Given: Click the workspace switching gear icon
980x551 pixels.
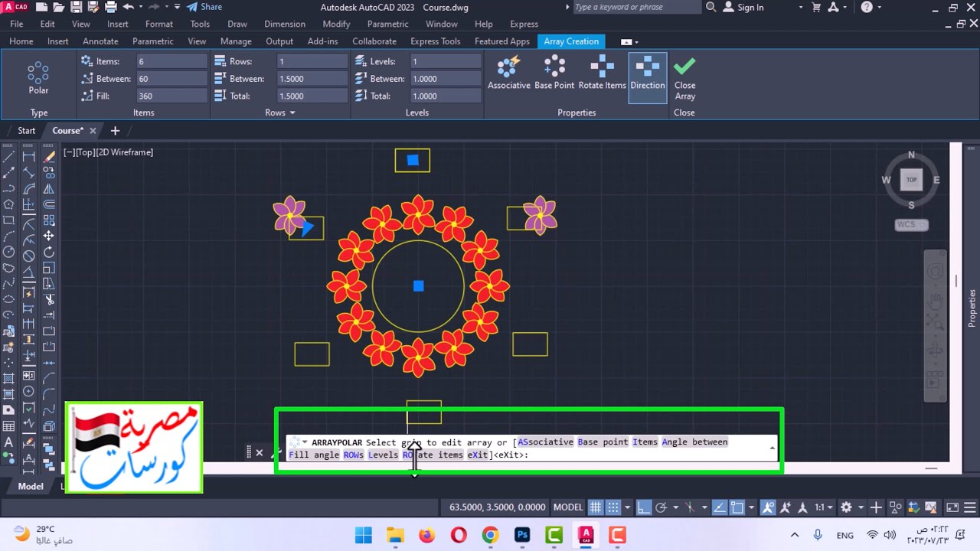Looking at the screenshot, I should (846, 507).
